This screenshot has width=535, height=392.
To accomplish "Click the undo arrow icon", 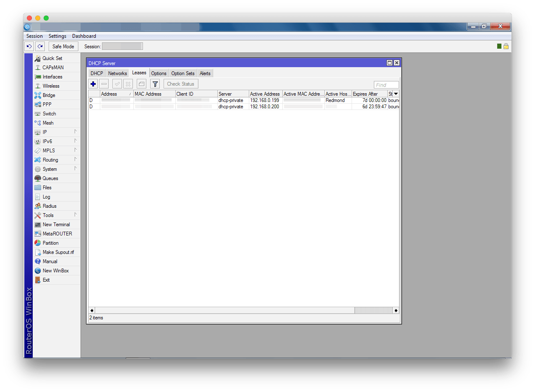I will click(x=29, y=47).
